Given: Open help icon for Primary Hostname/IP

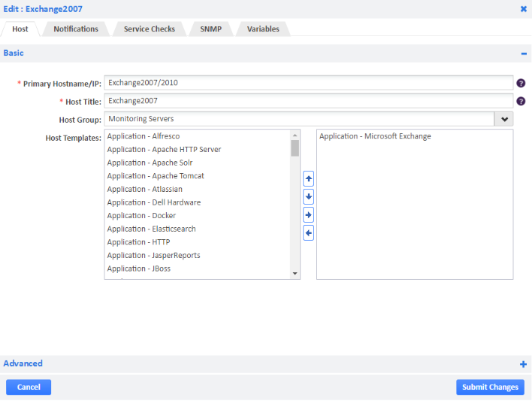Looking at the screenshot, I should (520, 83).
